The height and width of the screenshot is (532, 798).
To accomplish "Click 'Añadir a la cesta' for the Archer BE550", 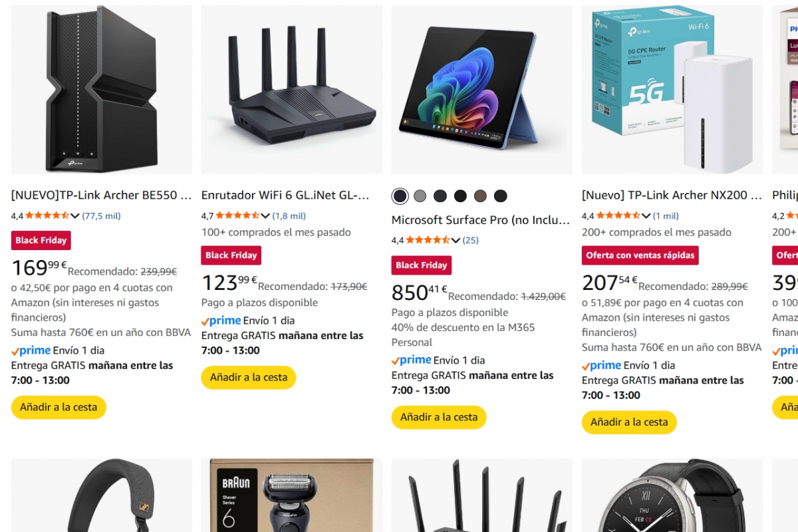I will [x=59, y=408].
